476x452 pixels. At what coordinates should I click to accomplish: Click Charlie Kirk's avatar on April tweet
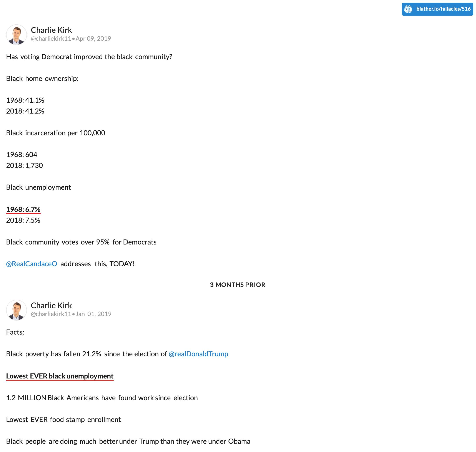click(16, 35)
